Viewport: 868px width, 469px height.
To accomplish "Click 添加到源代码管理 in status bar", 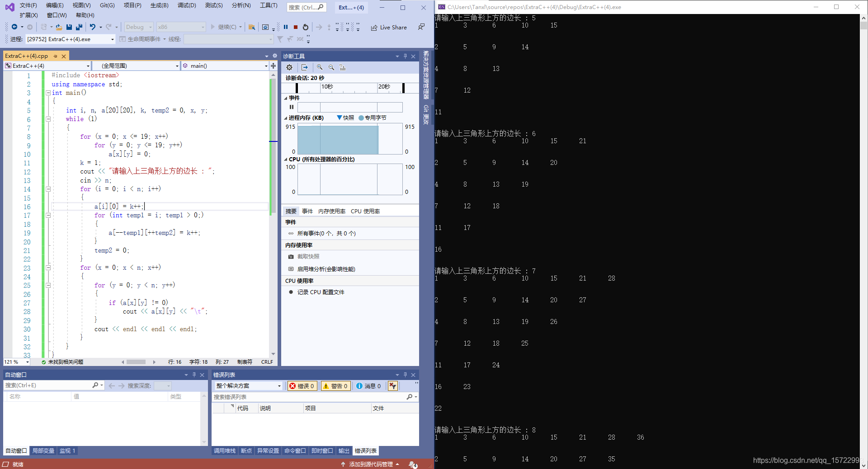I will [371, 464].
